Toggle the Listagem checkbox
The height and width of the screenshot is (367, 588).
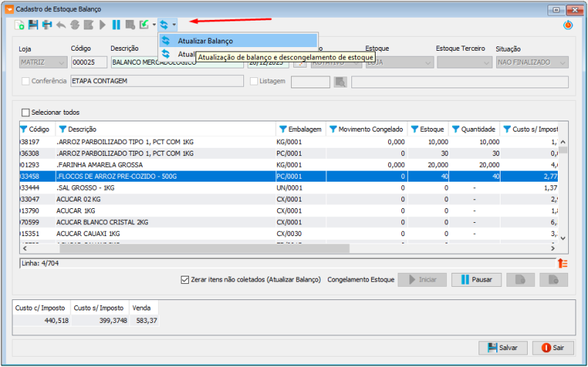click(254, 81)
